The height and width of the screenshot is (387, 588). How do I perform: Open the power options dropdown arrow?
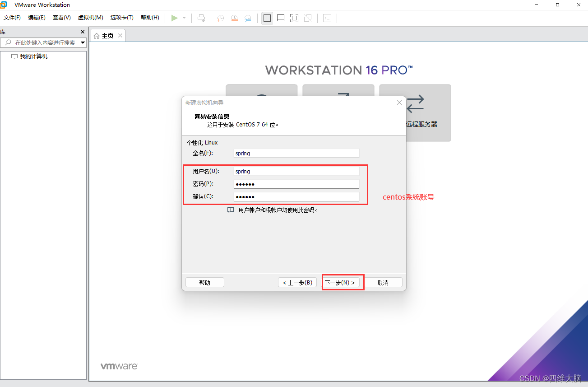[184, 18]
